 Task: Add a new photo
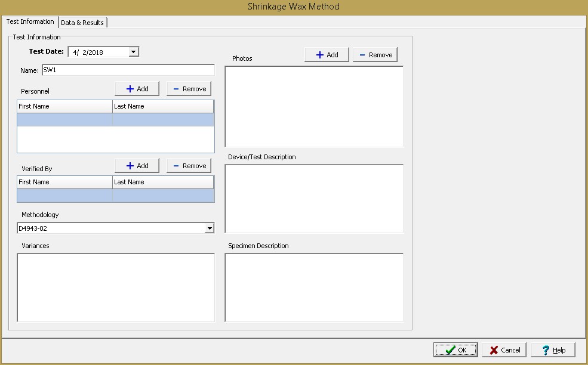pyautogui.click(x=327, y=55)
